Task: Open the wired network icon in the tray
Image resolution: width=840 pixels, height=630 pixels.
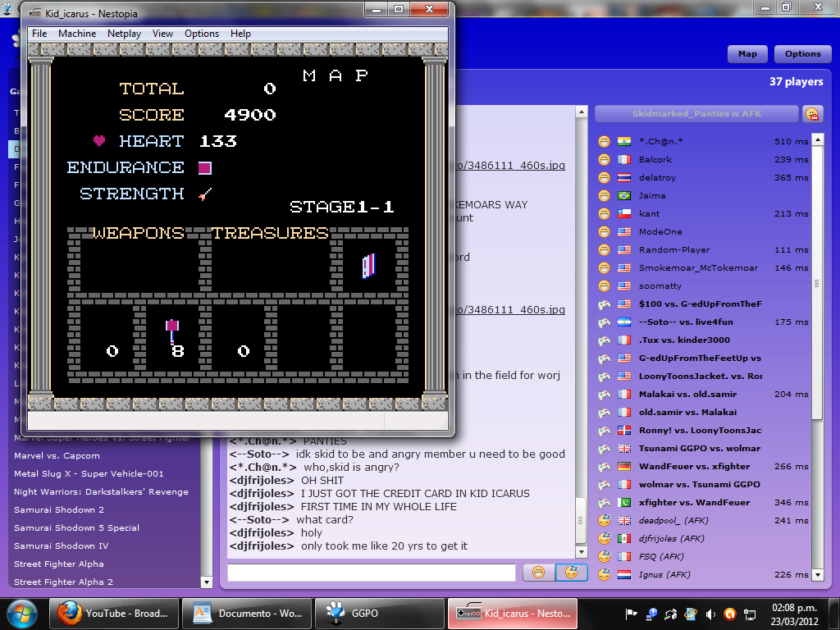Action: click(x=750, y=614)
